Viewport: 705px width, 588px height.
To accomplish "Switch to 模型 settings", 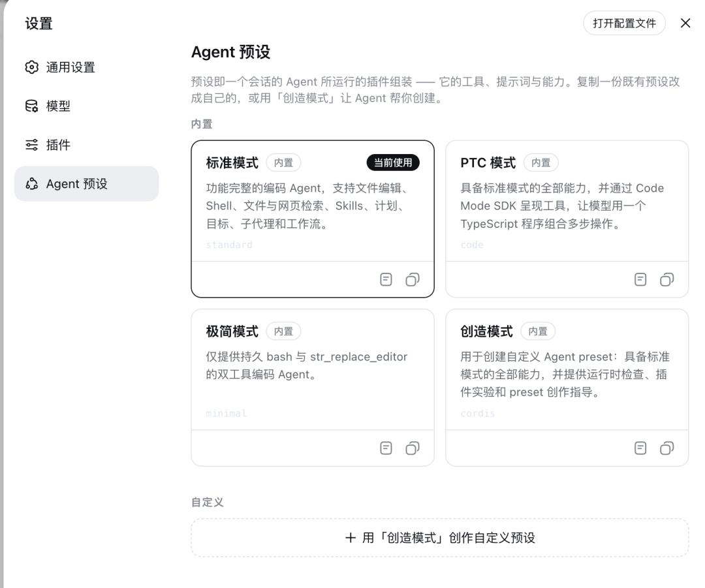I will point(86,106).
